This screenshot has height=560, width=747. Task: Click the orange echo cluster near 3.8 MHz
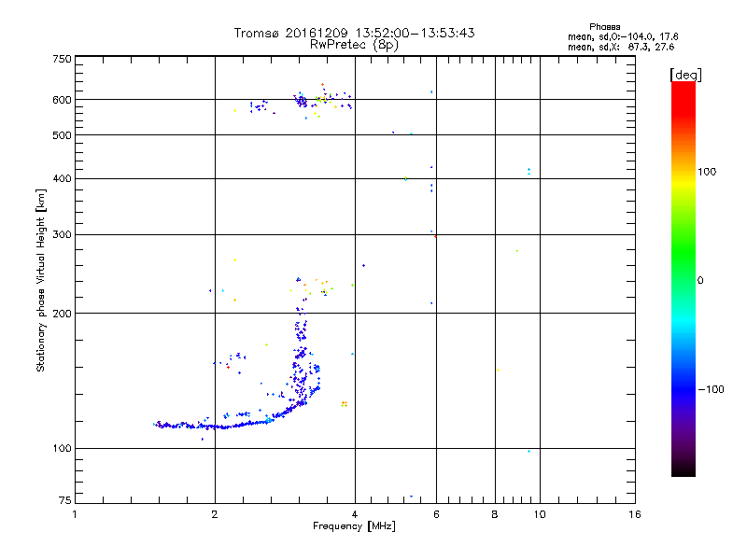344,404
